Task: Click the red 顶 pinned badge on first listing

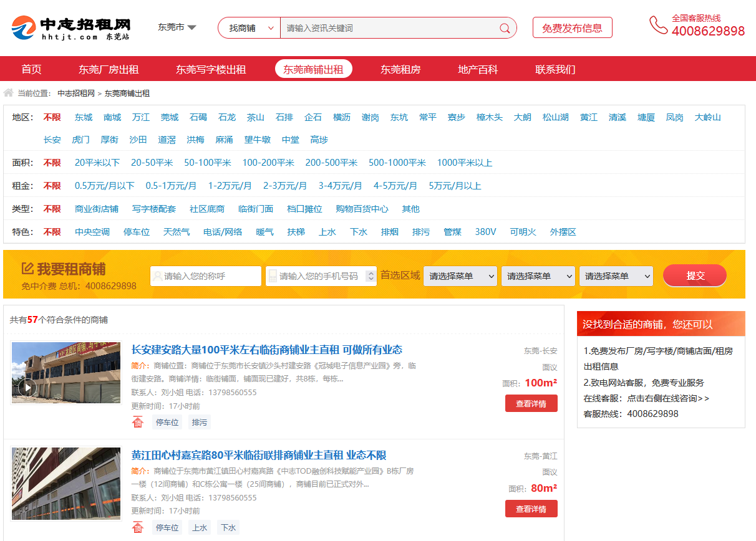Action: [138, 422]
